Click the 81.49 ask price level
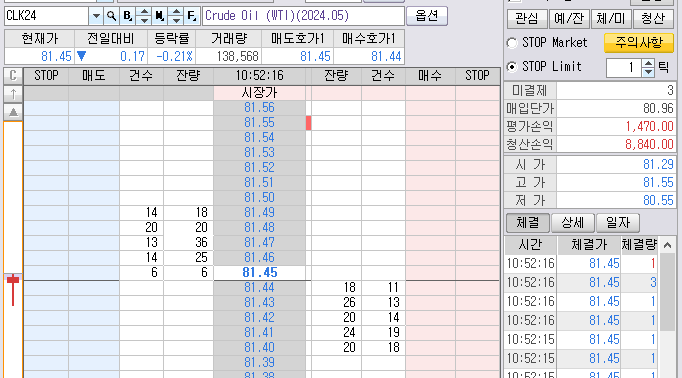This screenshot has height=378, width=682. click(x=259, y=213)
